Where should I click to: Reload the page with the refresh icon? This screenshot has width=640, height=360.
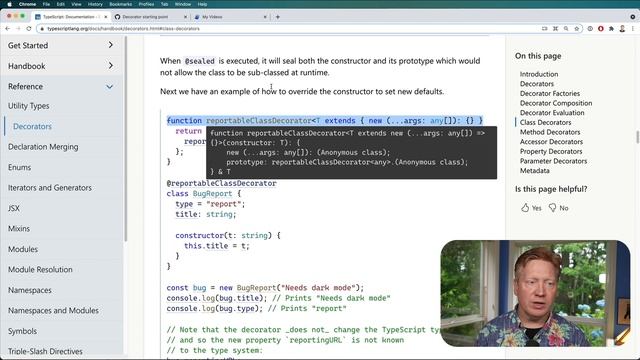[x=29, y=29]
